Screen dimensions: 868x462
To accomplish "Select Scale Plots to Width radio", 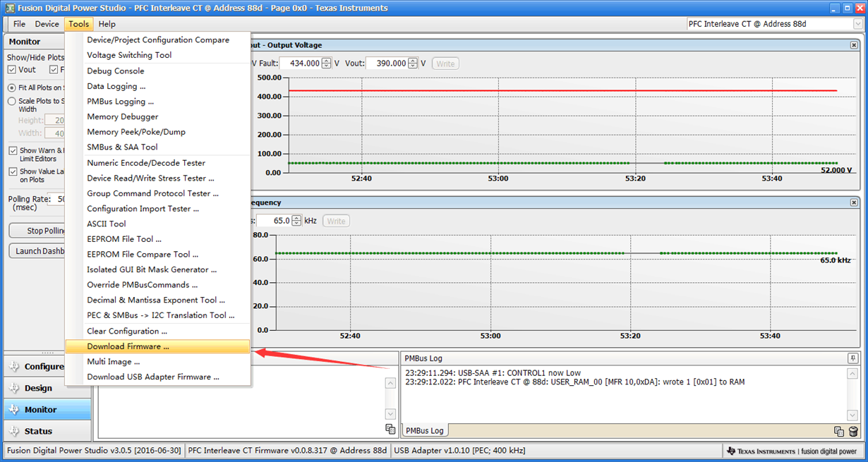I will click(x=12, y=102).
